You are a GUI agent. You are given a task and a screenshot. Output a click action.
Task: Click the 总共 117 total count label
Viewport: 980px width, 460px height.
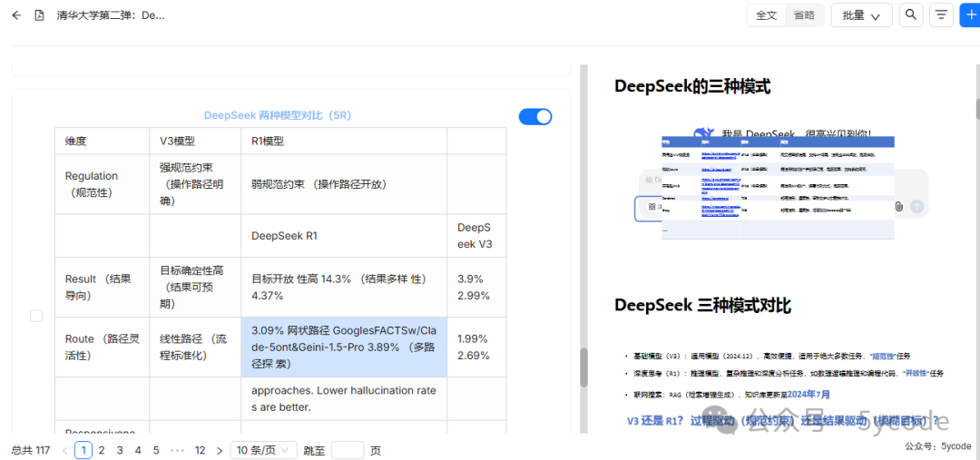tap(31, 450)
